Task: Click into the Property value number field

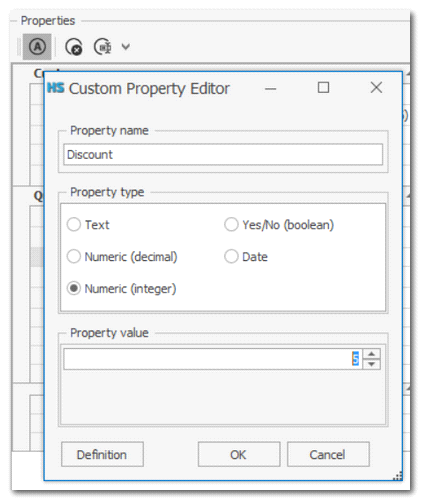Action: pos(213,359)
